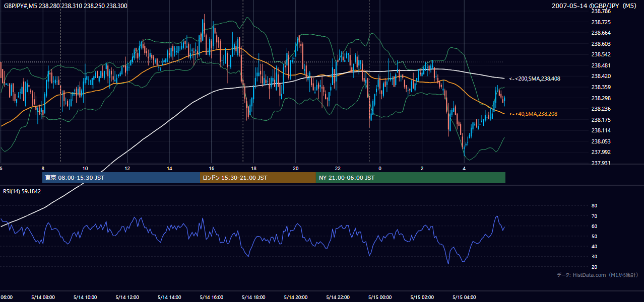Click the RSI(14) 59.1842 indicator label
Viewport: 644px width, 302px height.
22,191
